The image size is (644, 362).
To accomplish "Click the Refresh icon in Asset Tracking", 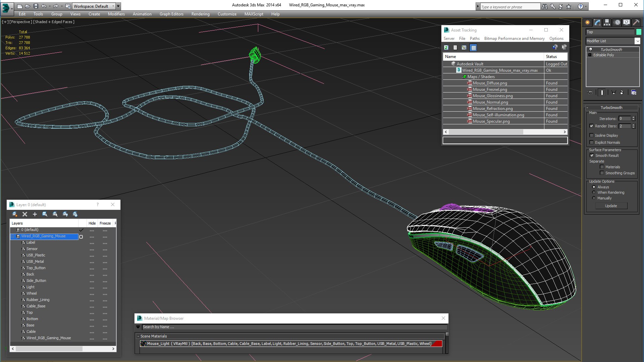I will pos(446,48).
